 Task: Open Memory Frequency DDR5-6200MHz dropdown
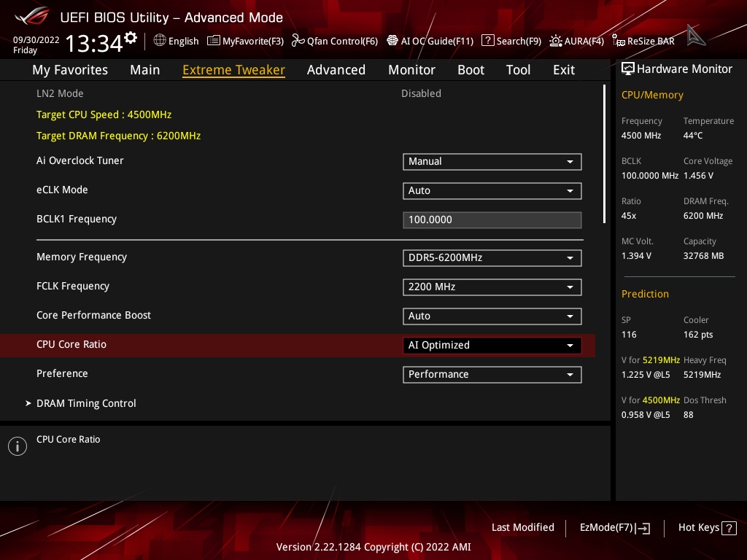click(492, 258)
